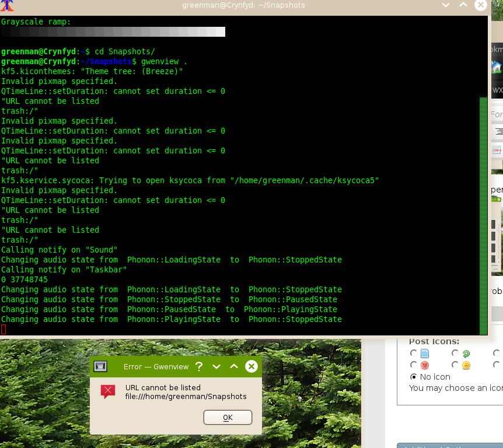Click the terminal's green vertical scrollbar

[x=483, y=210]
